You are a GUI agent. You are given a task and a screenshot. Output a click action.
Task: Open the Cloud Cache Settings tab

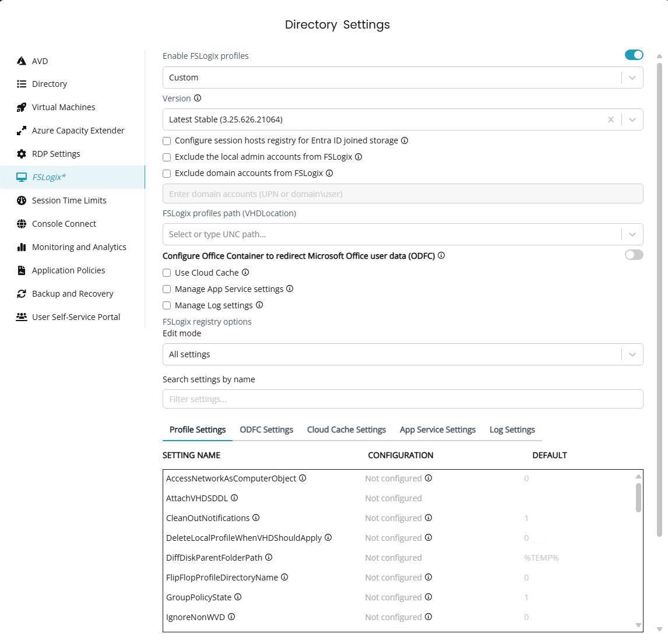coord(346,430)
